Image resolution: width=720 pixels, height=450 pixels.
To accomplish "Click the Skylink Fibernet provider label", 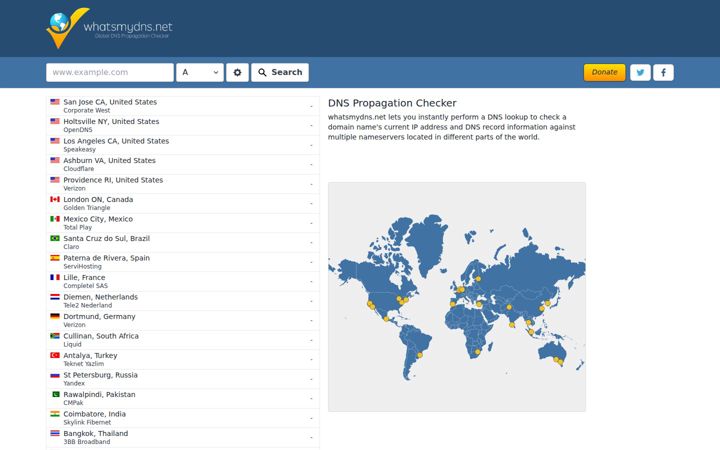I will pos(87,422).
